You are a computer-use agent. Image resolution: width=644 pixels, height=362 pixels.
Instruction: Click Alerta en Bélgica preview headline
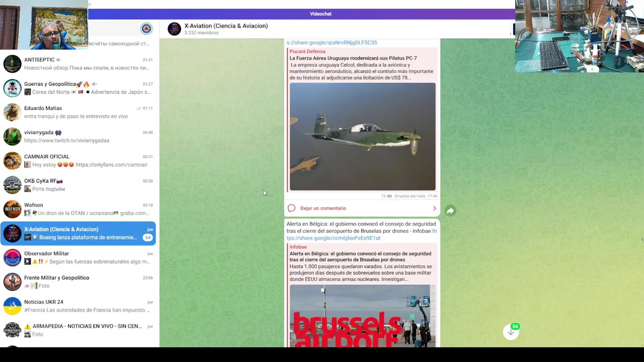click(x=360, y=257)
